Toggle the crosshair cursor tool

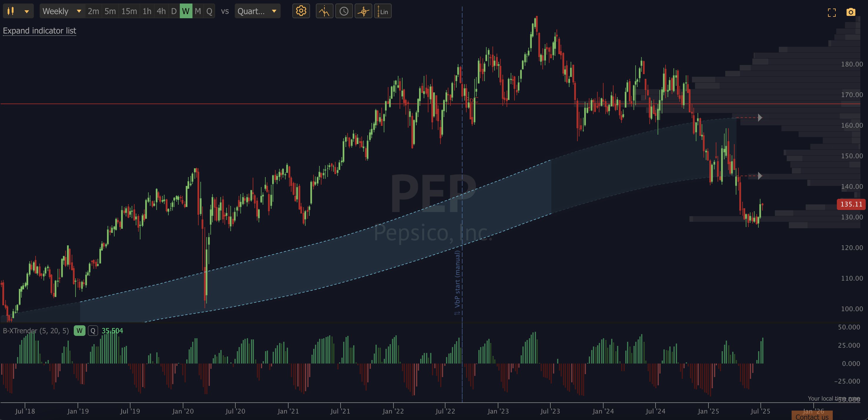pyautogui.click(x=363, y=11)
